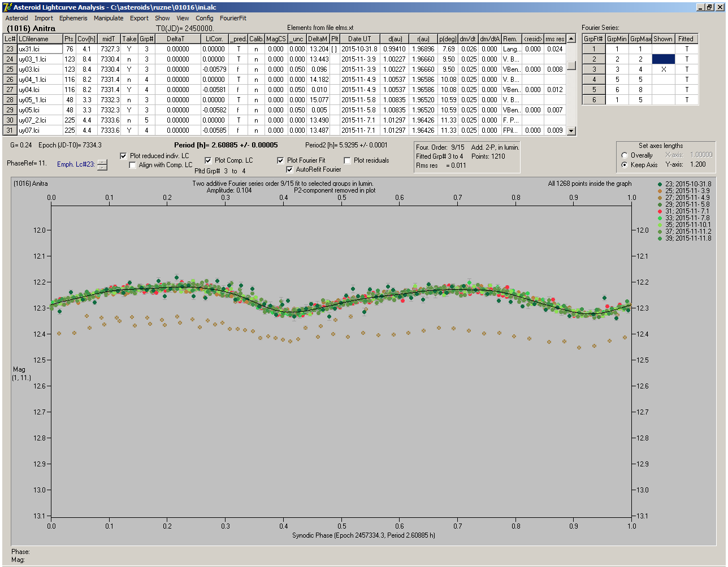Screen dimensions: 728x567
Task: Open the Show menu
Action: pyautogui.click(x=162, y=18)
